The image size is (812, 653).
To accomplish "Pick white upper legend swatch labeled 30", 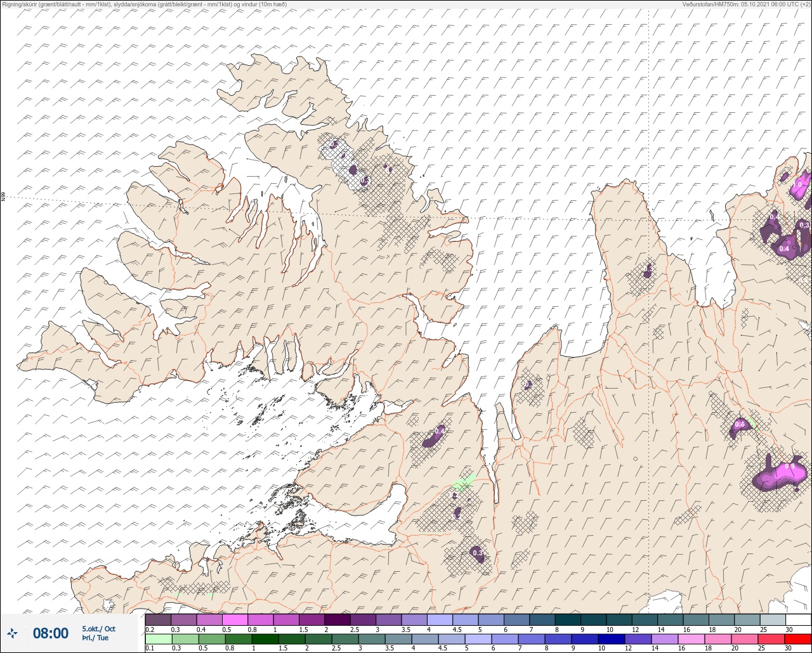I will (798, 619).
